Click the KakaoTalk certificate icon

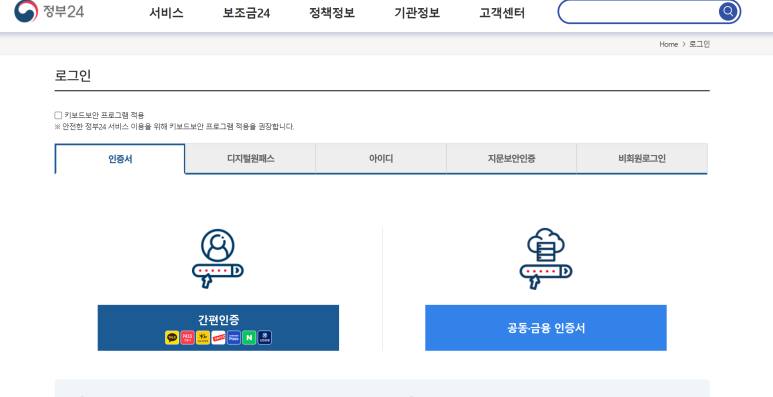(x=172, y=337)
